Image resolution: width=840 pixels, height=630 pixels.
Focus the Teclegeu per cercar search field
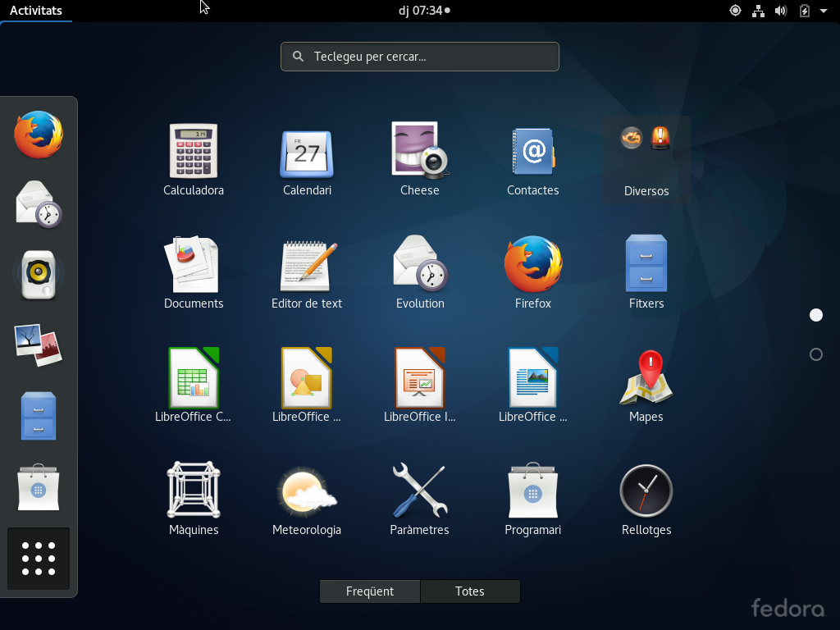click(420, 57)
